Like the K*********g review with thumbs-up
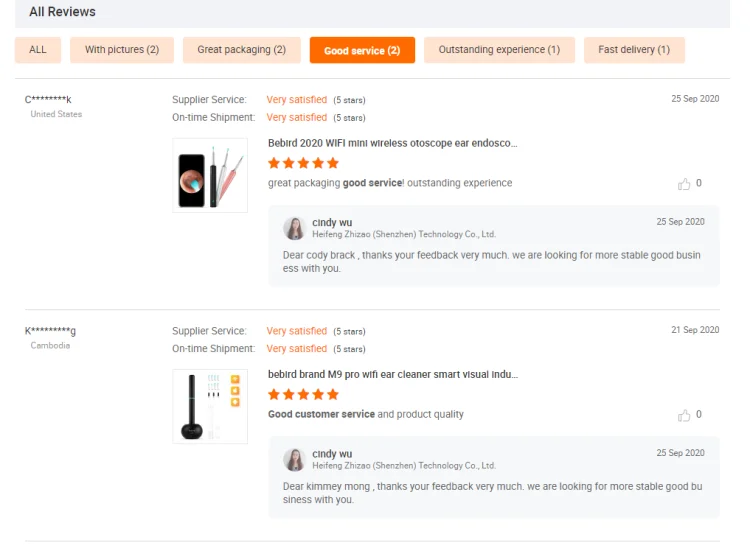750x551 pixels. point(684,415)
